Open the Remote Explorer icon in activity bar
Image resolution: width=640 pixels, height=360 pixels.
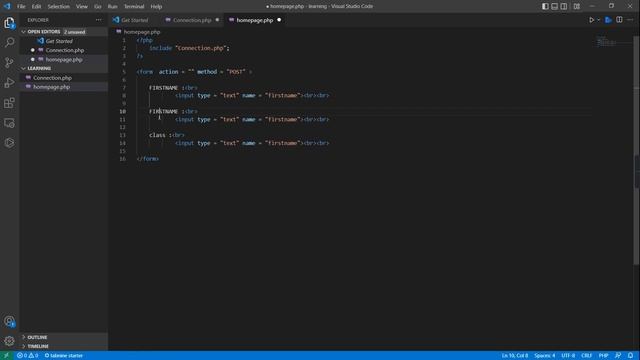point(9,123)
